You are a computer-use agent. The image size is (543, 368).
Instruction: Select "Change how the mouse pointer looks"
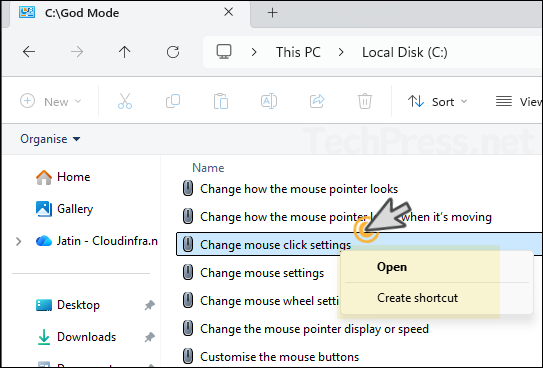point(299,189)
